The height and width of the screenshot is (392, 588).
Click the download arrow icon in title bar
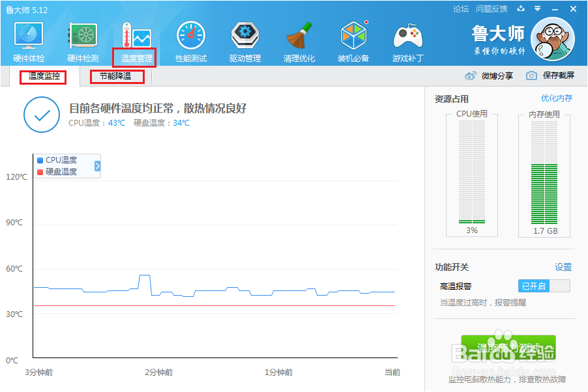pos(521,8)
